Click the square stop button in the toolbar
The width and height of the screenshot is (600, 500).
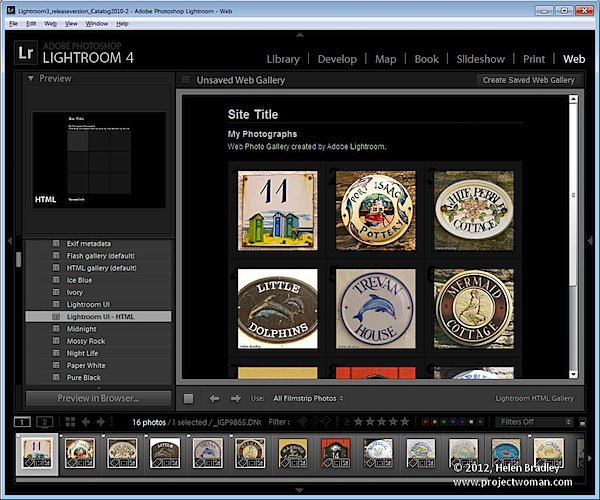click(188, 398)
